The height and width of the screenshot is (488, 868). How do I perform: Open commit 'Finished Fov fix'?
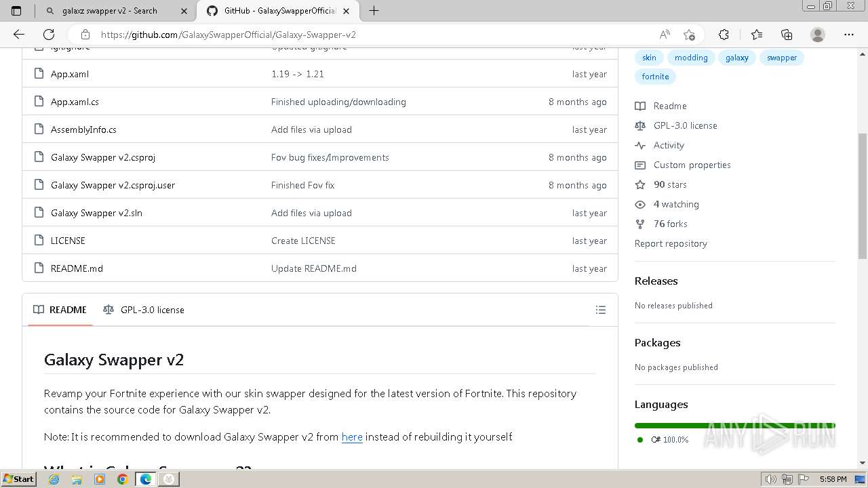pos(302,185)
